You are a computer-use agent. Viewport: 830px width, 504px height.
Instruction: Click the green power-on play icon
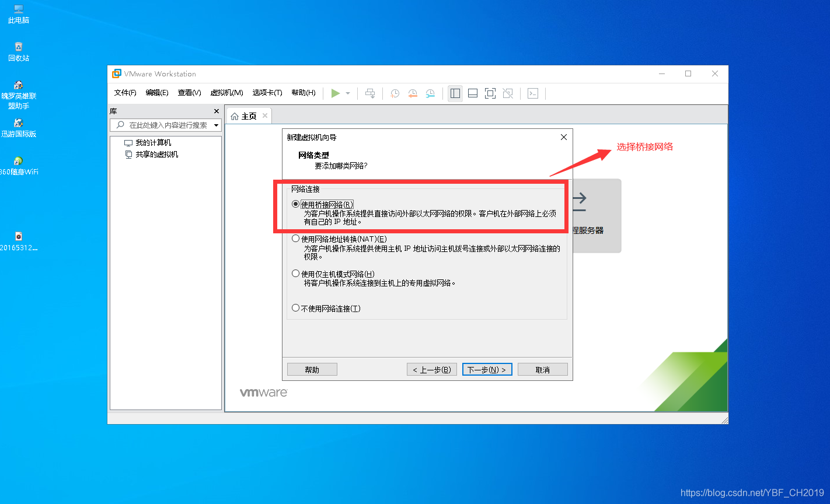336,93
